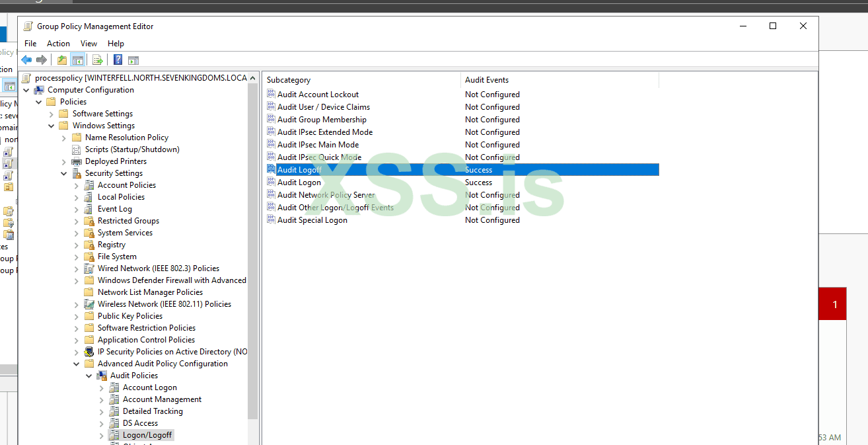Screen dimensions: 868x445
Task: Click the Scripts (Startup/Shutdown) icon
Action: pyautogui.click(x=77, y=149)
